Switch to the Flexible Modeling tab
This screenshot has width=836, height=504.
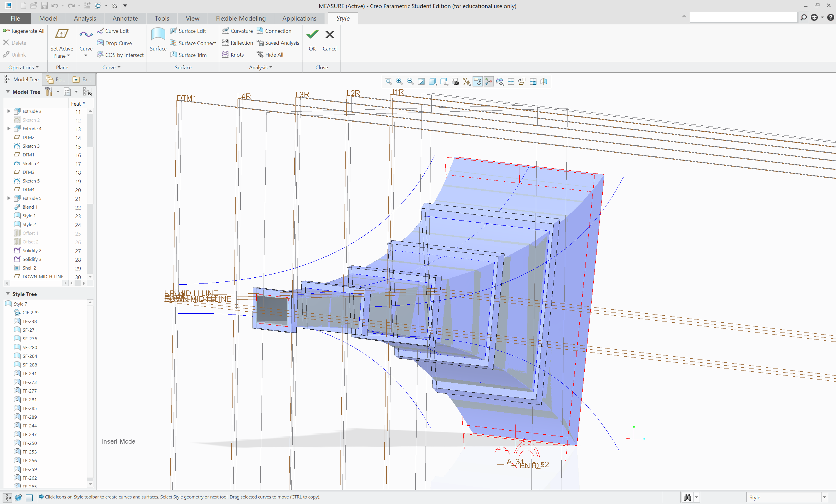241,18
